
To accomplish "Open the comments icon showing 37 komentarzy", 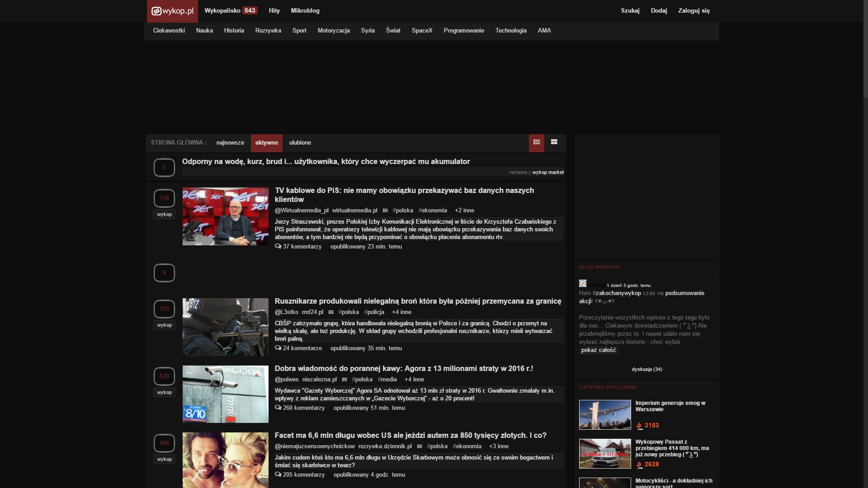I will (x=278, y=246).
